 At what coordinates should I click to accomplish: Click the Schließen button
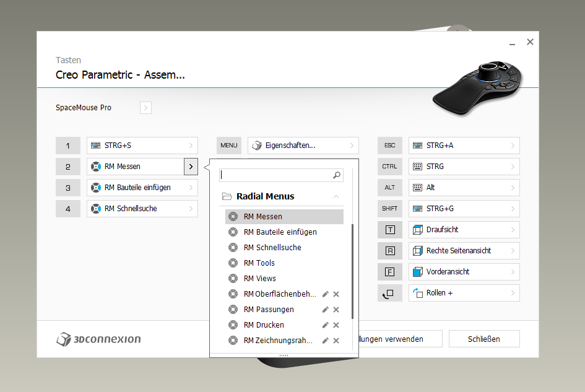[x=484, y=339]
